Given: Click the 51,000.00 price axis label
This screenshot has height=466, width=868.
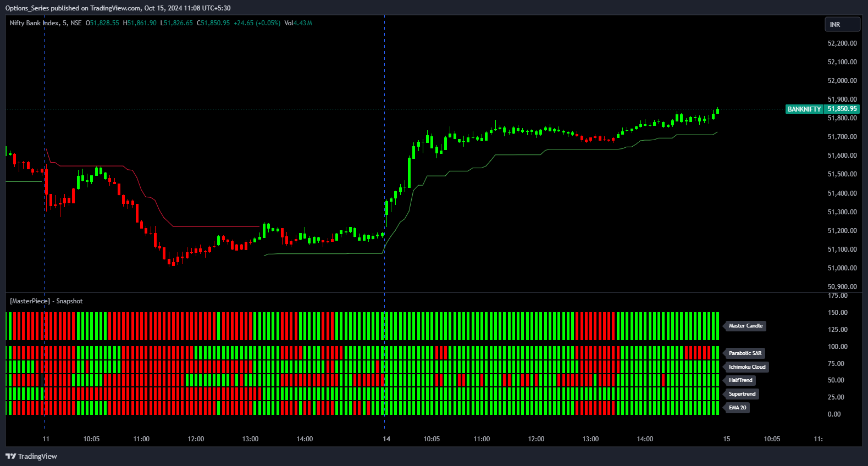Looking at the screenshot, I should coord(842,268).
